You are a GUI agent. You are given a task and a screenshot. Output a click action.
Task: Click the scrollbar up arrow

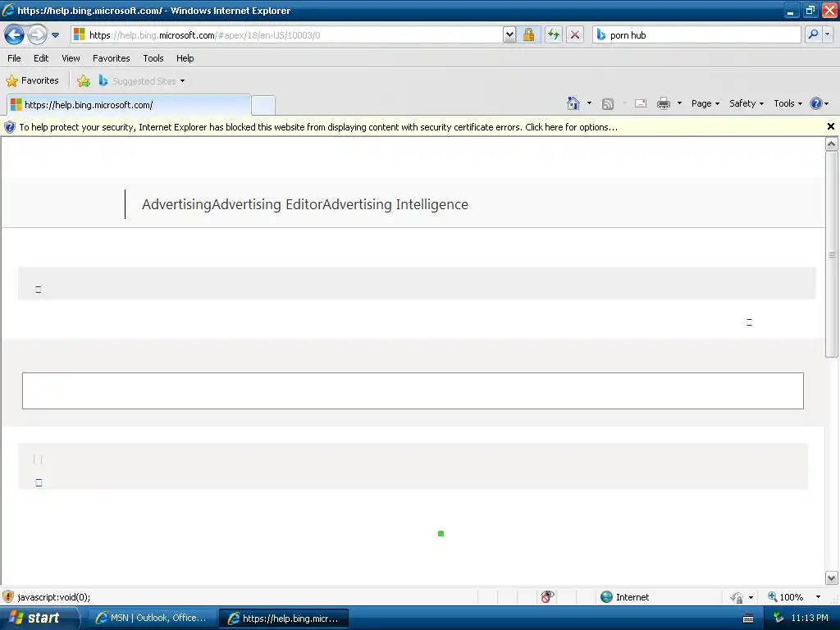click(832, 144)
